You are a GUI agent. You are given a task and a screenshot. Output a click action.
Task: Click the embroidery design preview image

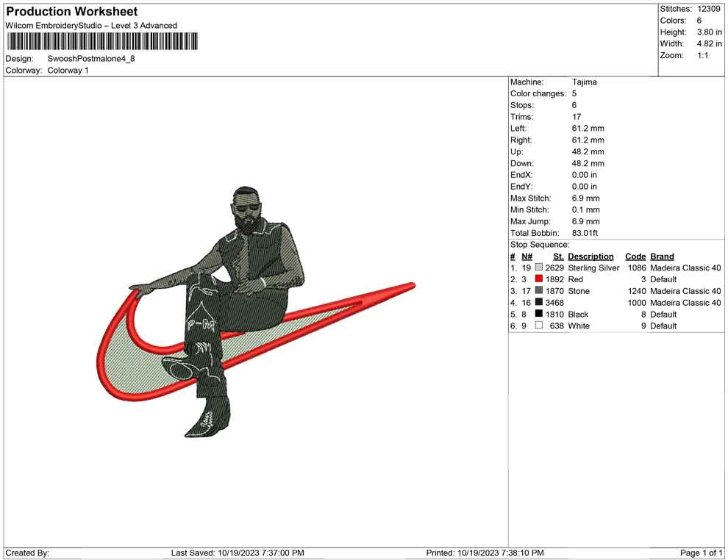click(x=255, y=312)
